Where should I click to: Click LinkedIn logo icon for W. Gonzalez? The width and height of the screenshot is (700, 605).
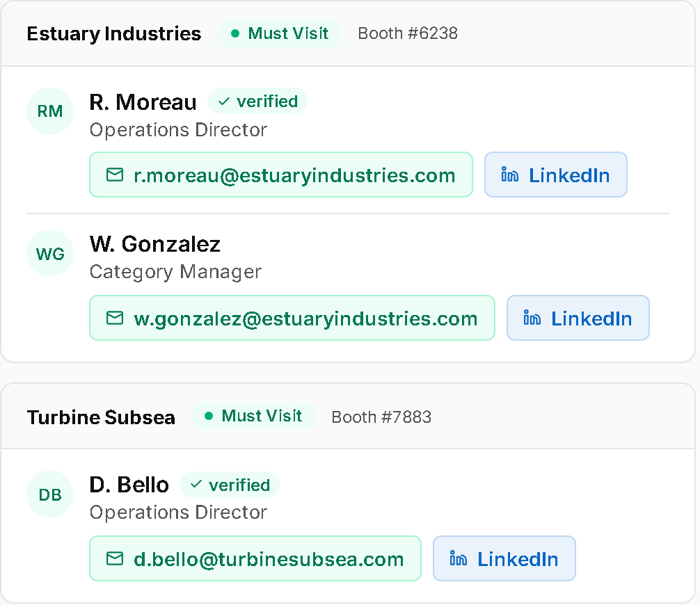click(x=532, y=318)
